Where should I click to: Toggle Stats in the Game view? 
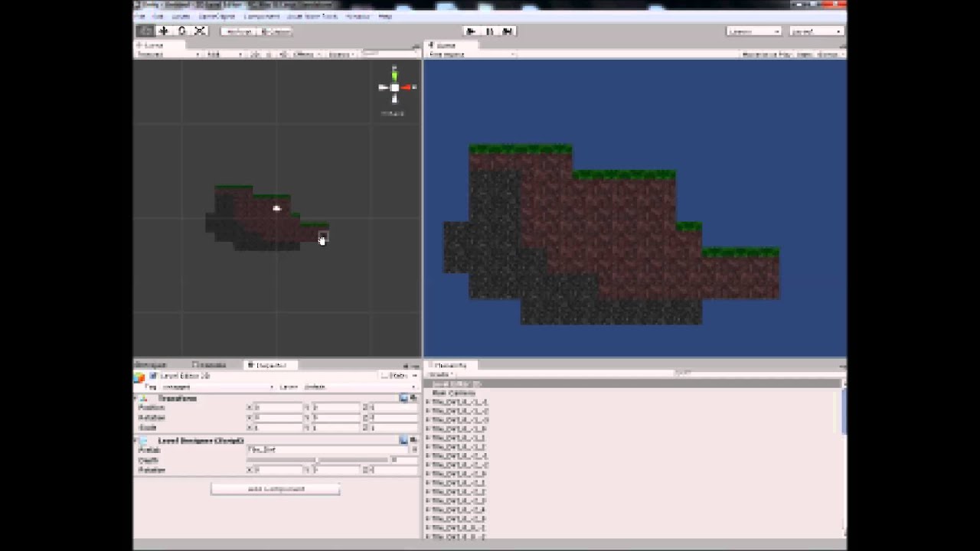coord(804,54)
